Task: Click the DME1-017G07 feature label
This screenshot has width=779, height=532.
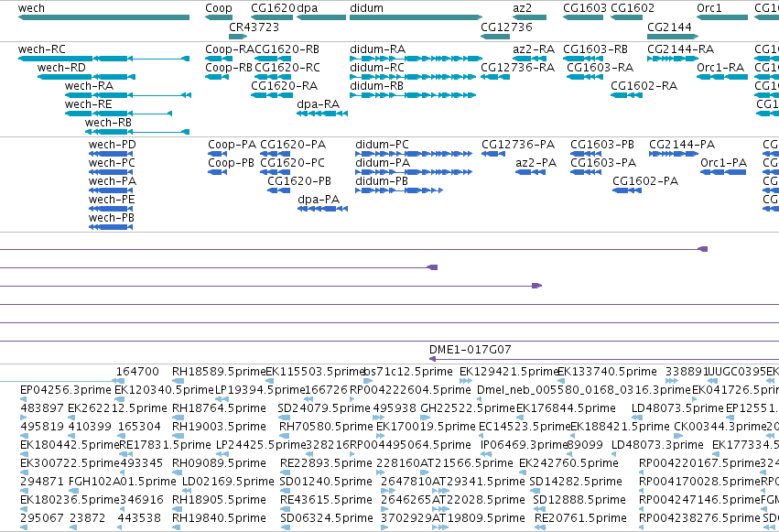Action: pos(470,350)
